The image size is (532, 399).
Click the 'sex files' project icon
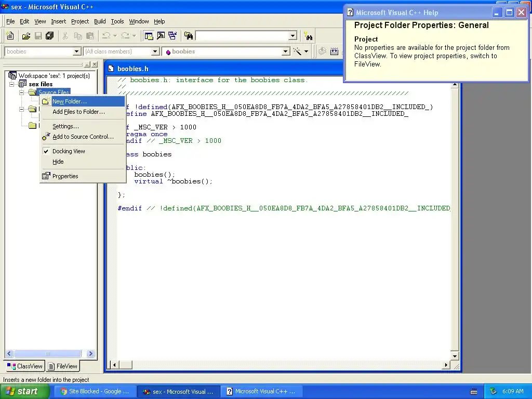point(22,84)
